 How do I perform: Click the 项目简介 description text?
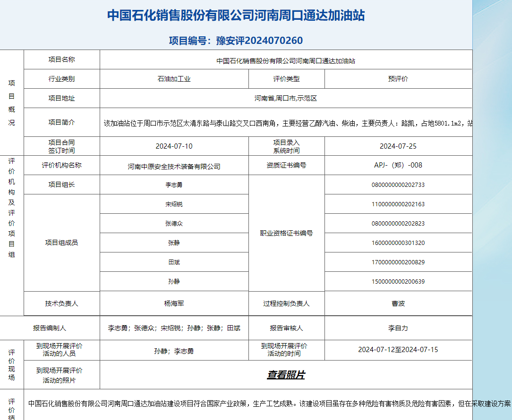(x=288, y=123)
